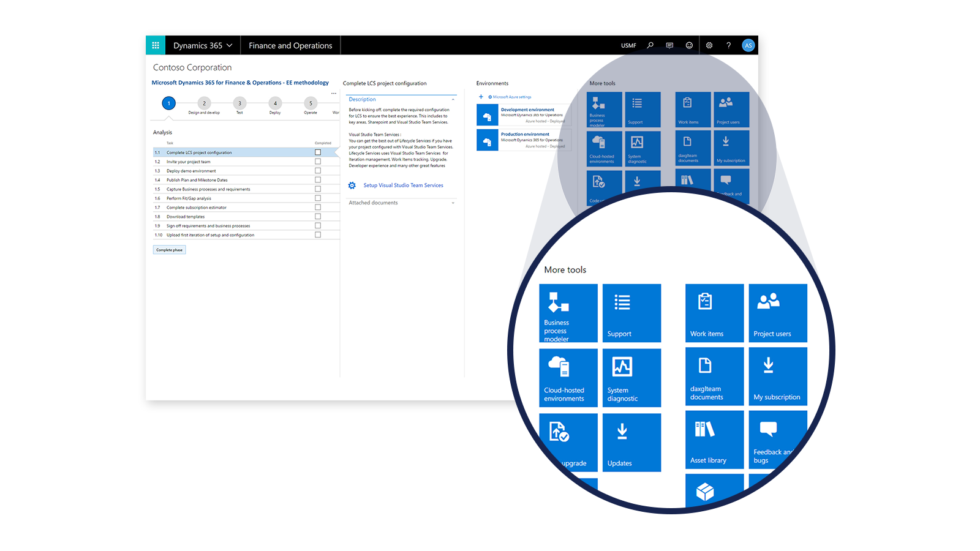This screenshot has height=551, width=980.
Task: Select task row 'Upload first iteration of setup and configuration'
Action: click(246, 235)
